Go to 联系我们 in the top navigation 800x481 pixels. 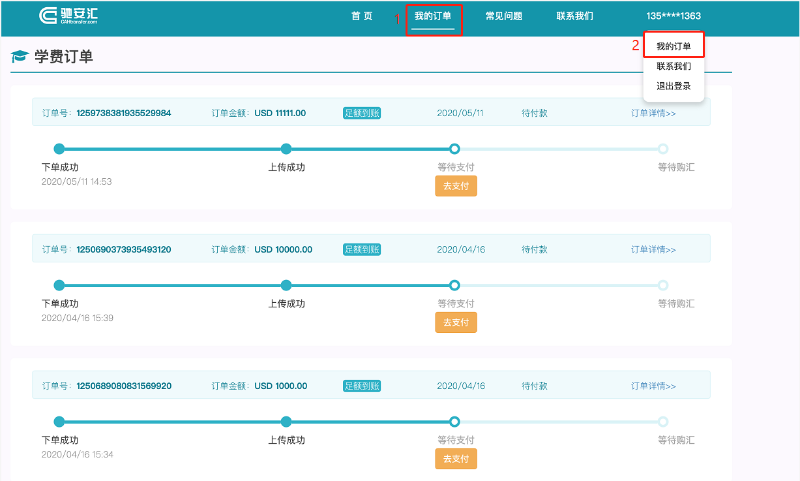(x=575, y=16)
